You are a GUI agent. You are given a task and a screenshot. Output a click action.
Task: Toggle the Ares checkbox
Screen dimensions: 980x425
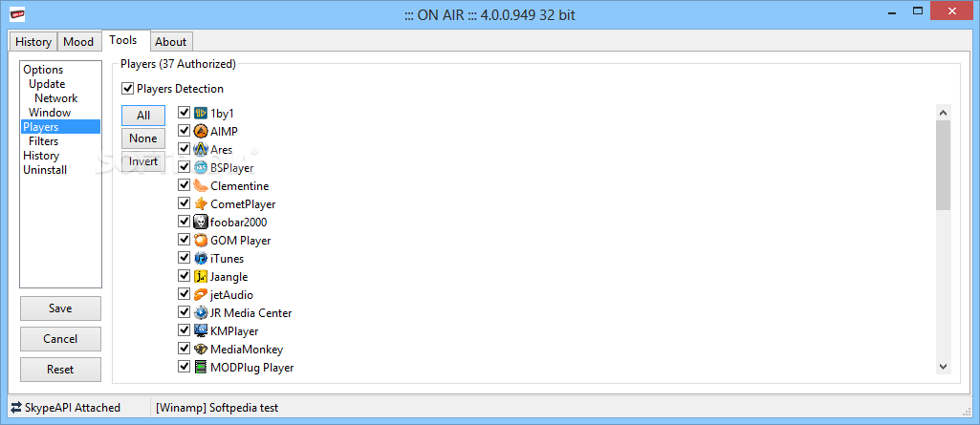pyautogui.click(x=184, y=149)
